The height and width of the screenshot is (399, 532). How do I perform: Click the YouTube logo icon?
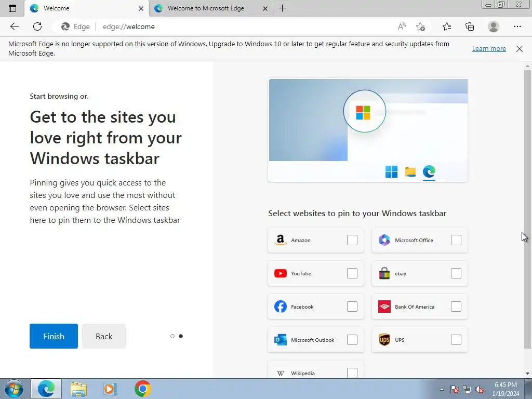(280, 273)
